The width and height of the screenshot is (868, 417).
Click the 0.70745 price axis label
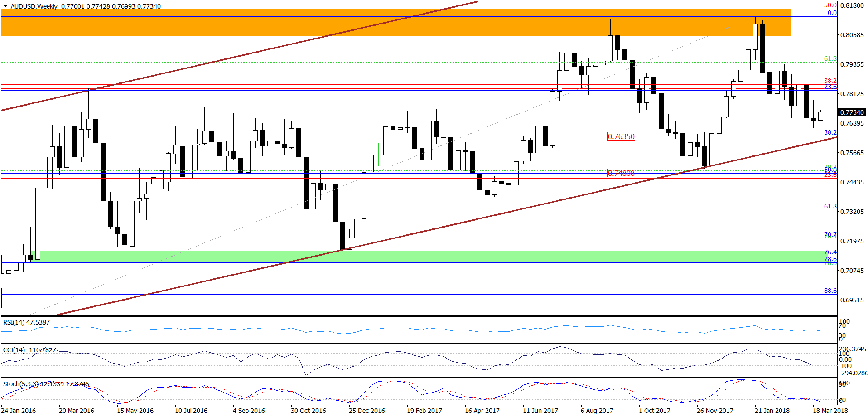click(852, 271)
